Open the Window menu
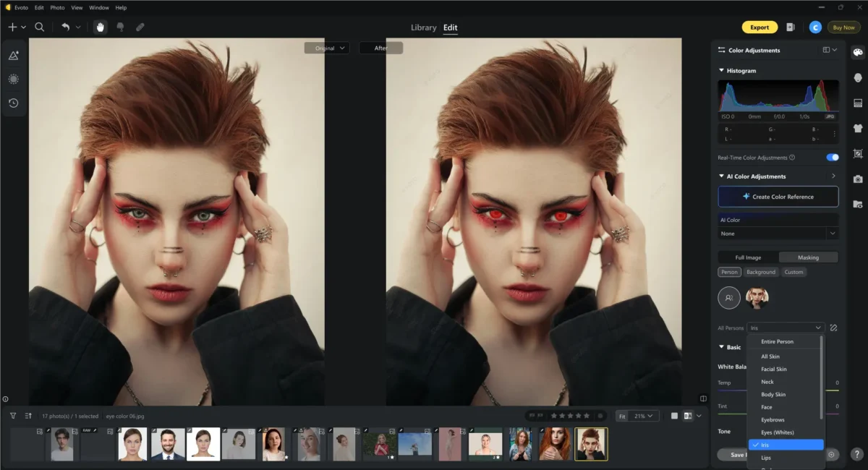The image size is (868, 470). tap(99, 7)
